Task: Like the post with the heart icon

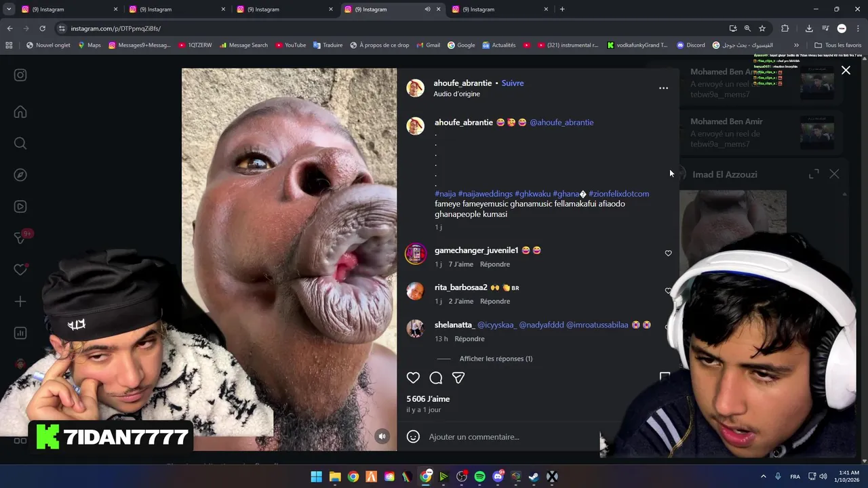Action: (413, 378)
